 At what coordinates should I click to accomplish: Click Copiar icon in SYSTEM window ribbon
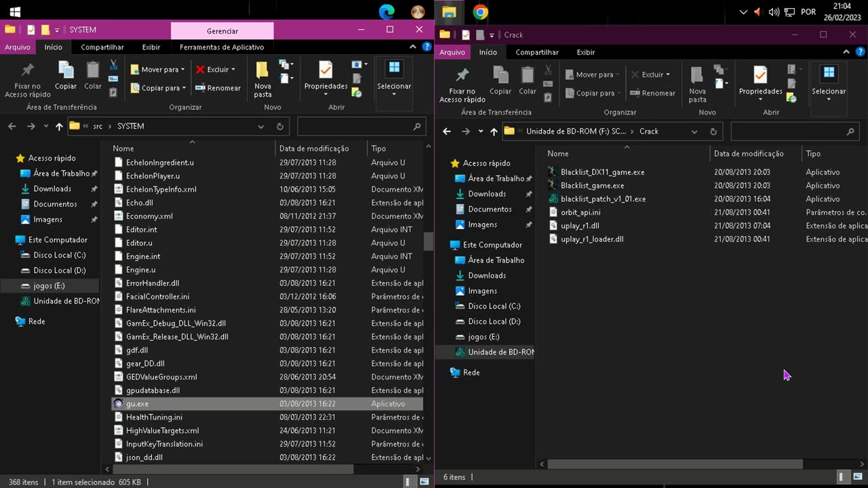(66, 70)
